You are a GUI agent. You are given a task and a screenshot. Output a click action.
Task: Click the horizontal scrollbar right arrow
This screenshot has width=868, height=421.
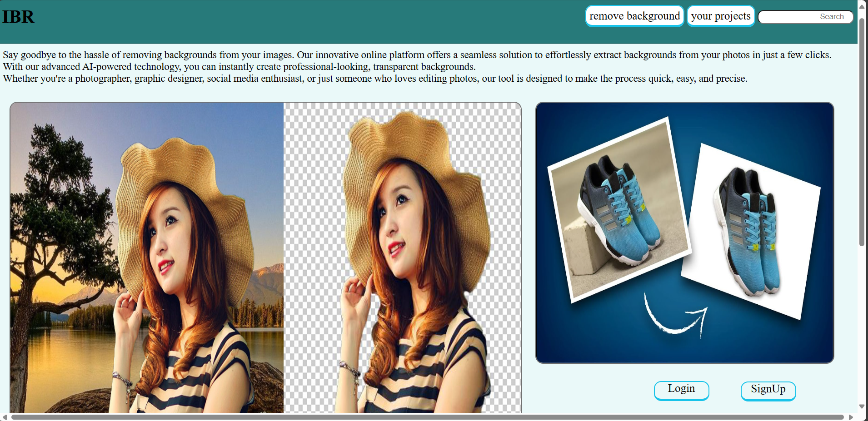(851, 417)
